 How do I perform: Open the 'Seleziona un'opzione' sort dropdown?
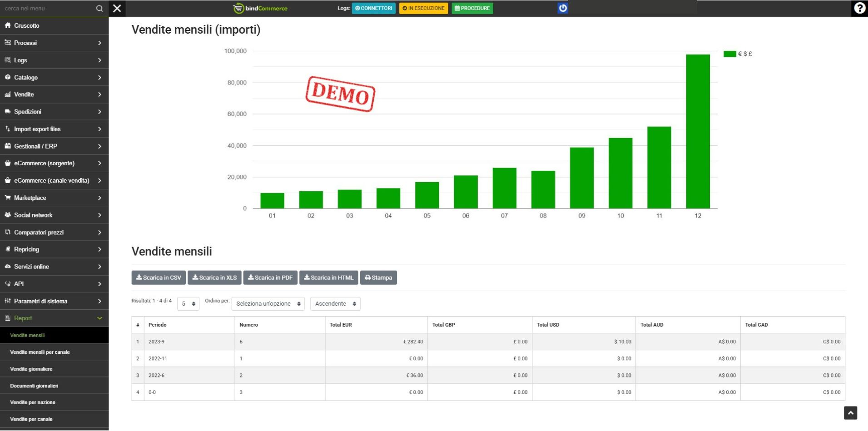268,304
